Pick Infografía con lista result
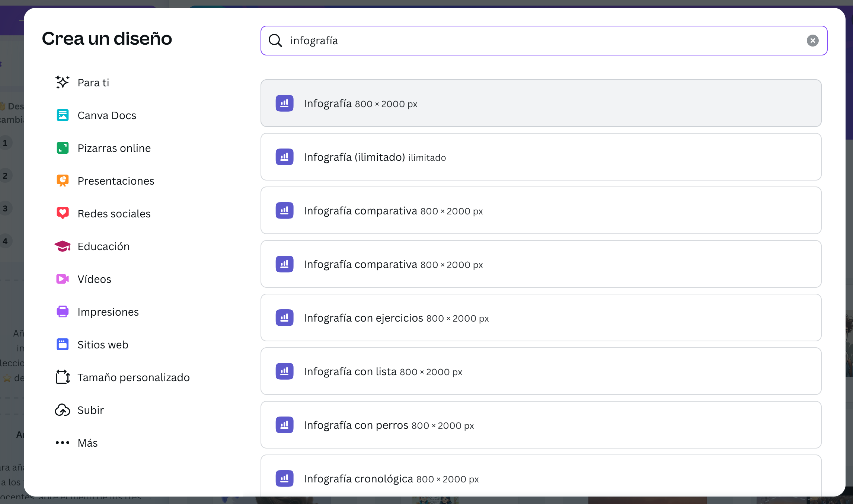The image size is (853, 504). pos(541,371)
